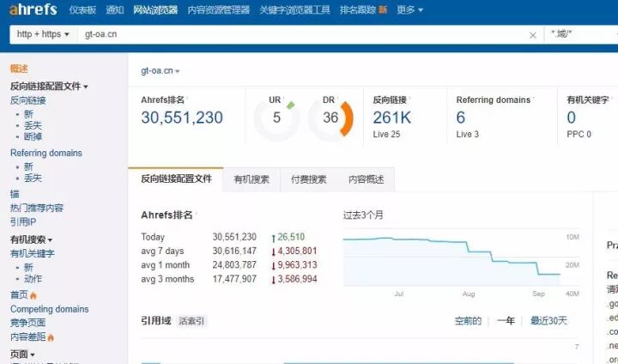Click the 261K backlinks number
Screen dimensions: 618x364
pyautogui.click(x=391, y=118)
